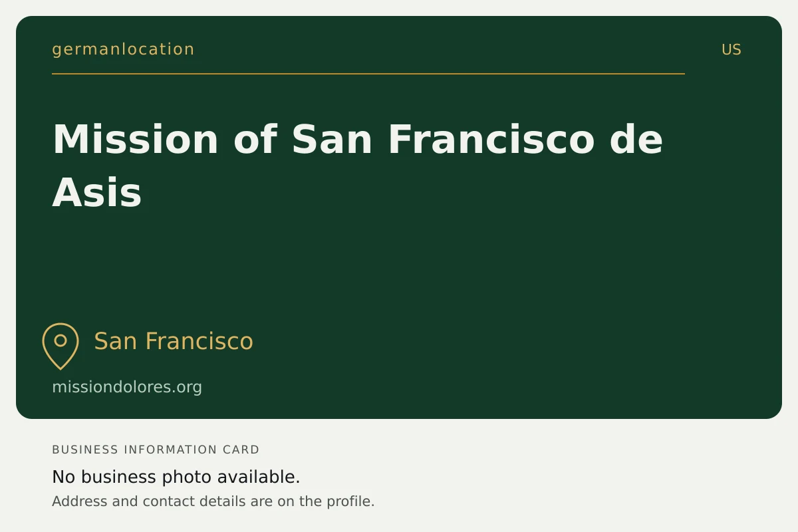Click the Mission of San Francisco title

coord(358,166)
